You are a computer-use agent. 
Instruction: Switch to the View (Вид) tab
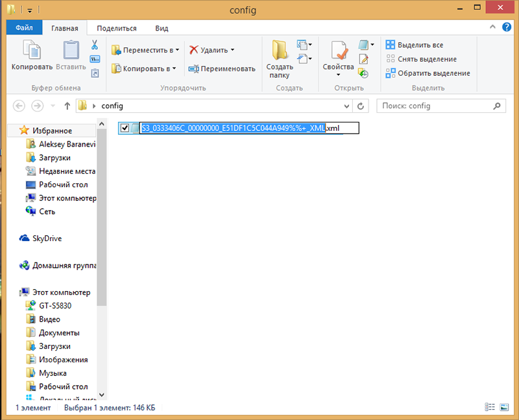click(162, 28)
